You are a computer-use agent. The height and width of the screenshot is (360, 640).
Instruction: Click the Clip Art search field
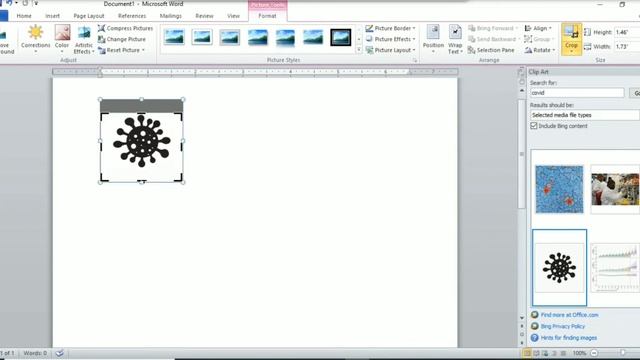coord(577,93)
